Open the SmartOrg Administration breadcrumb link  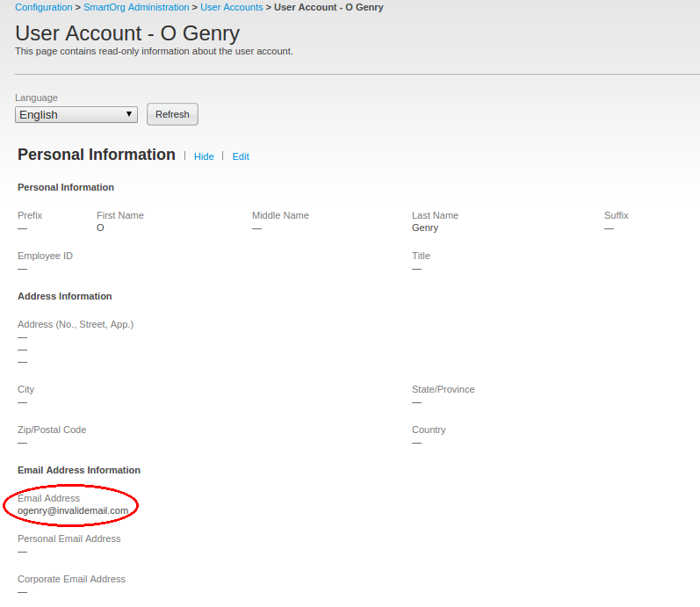[136, 7]
